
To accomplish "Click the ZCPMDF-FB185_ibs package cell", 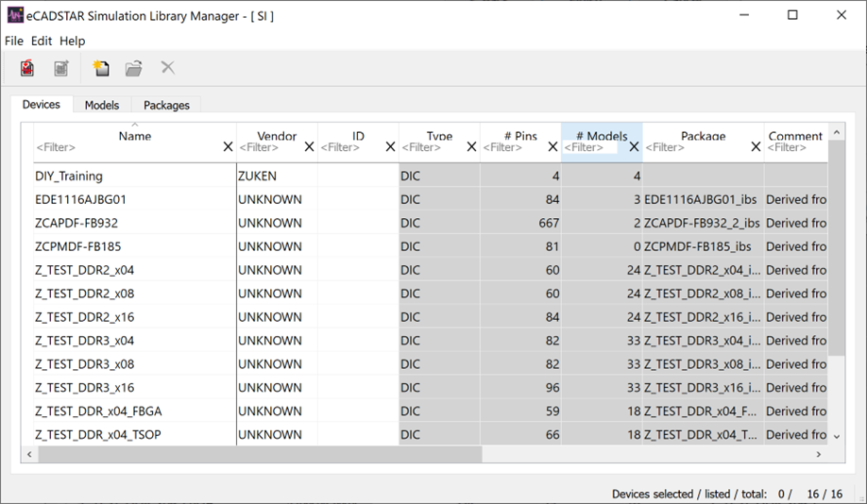I will [x=704, y=246].
